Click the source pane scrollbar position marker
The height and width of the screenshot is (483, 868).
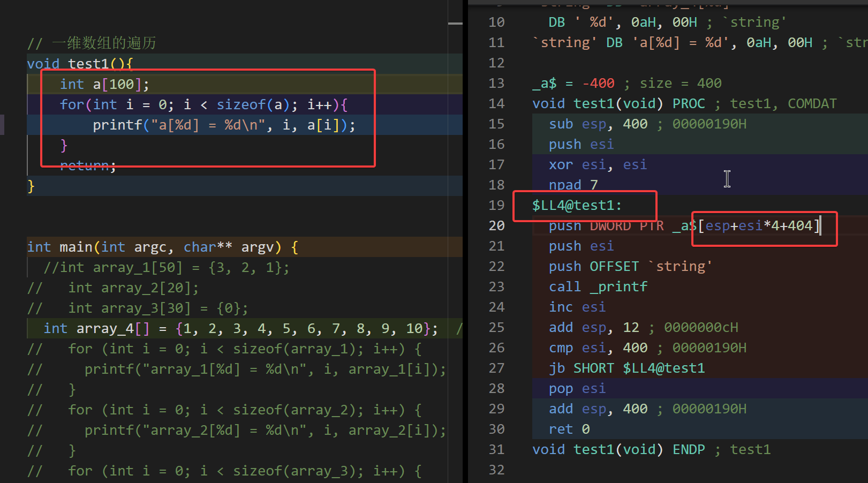[455, 24]
